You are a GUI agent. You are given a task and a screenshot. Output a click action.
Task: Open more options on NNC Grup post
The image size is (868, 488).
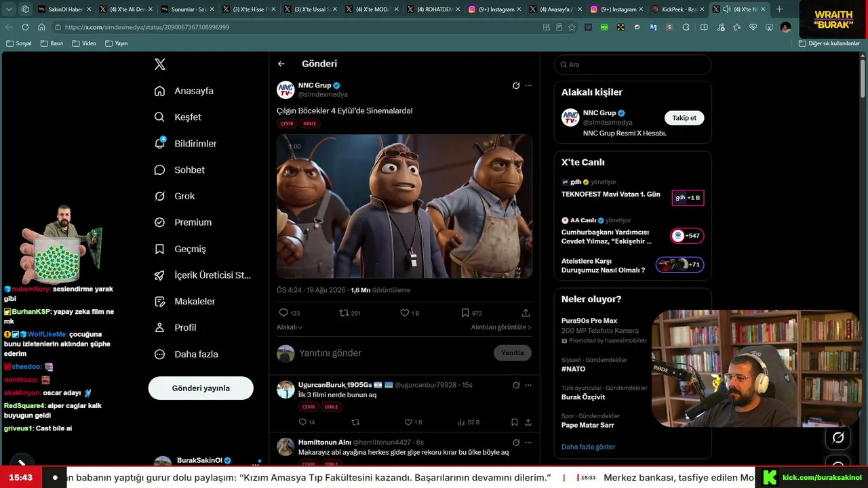pos(528,85)
